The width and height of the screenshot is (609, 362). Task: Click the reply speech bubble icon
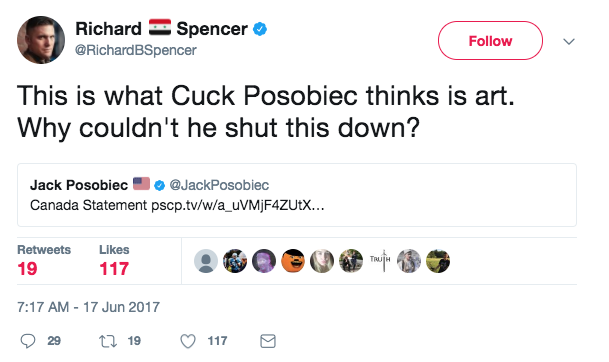28,341
